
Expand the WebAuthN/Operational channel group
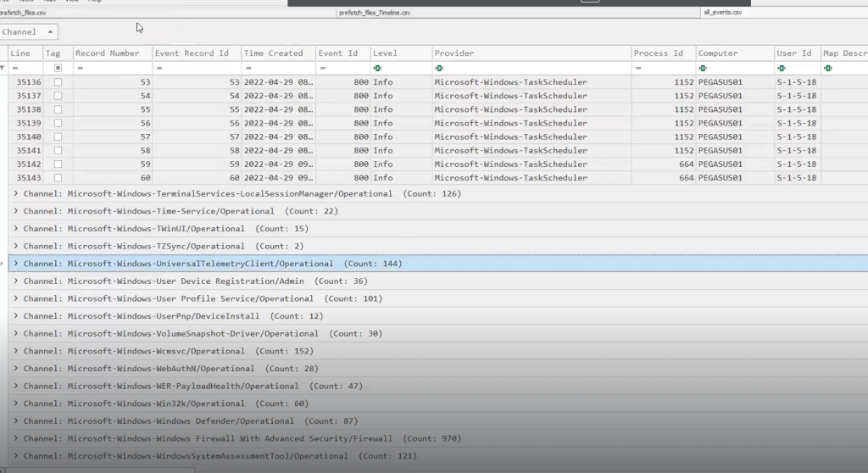15,369
